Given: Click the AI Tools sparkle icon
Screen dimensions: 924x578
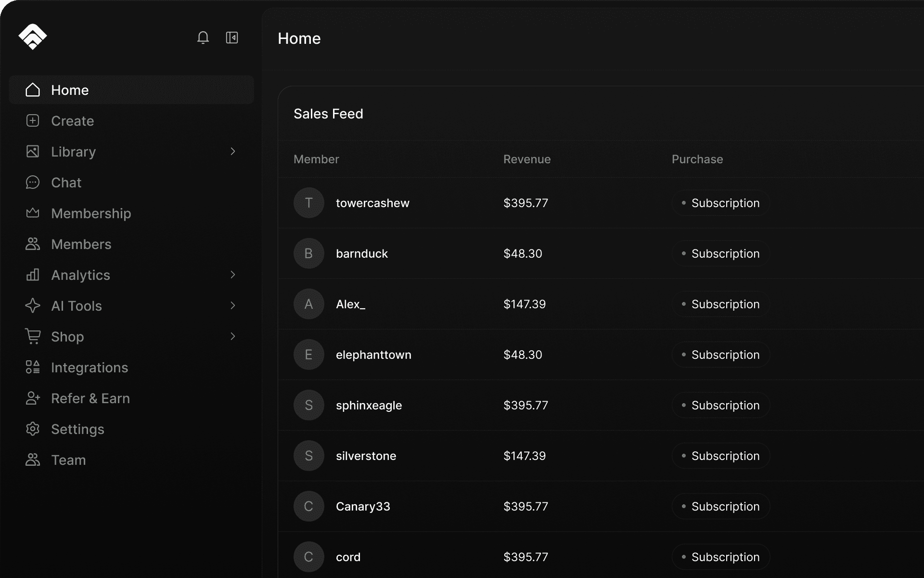Looking at the screenshot, I should click(x=33, y=306).
